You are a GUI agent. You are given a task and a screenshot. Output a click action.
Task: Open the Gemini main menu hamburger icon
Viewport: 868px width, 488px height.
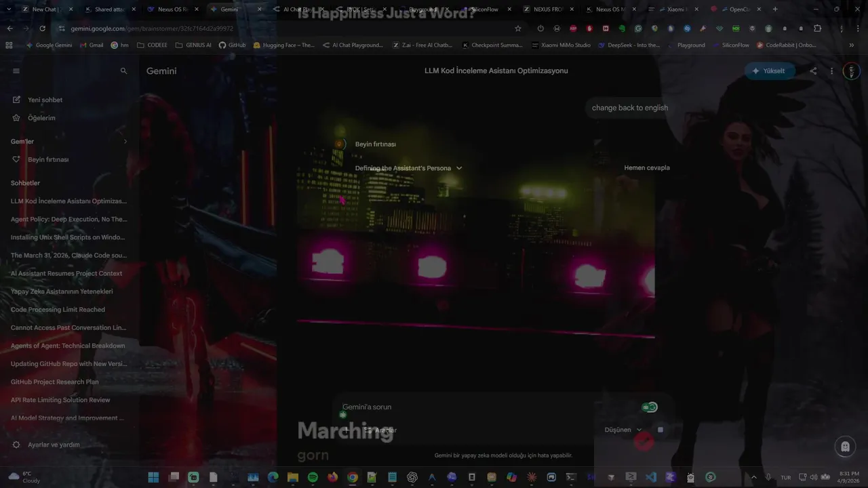pyautogui.click(x=16, y=70)
